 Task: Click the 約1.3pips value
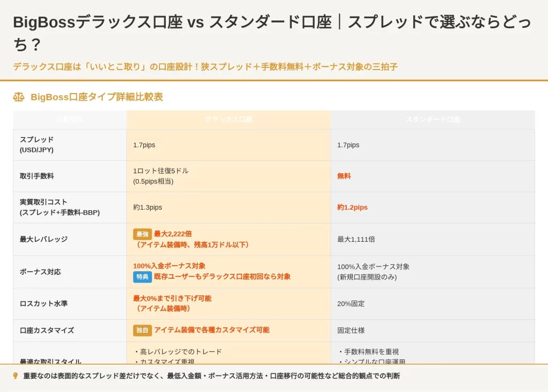tap(148, 207)
